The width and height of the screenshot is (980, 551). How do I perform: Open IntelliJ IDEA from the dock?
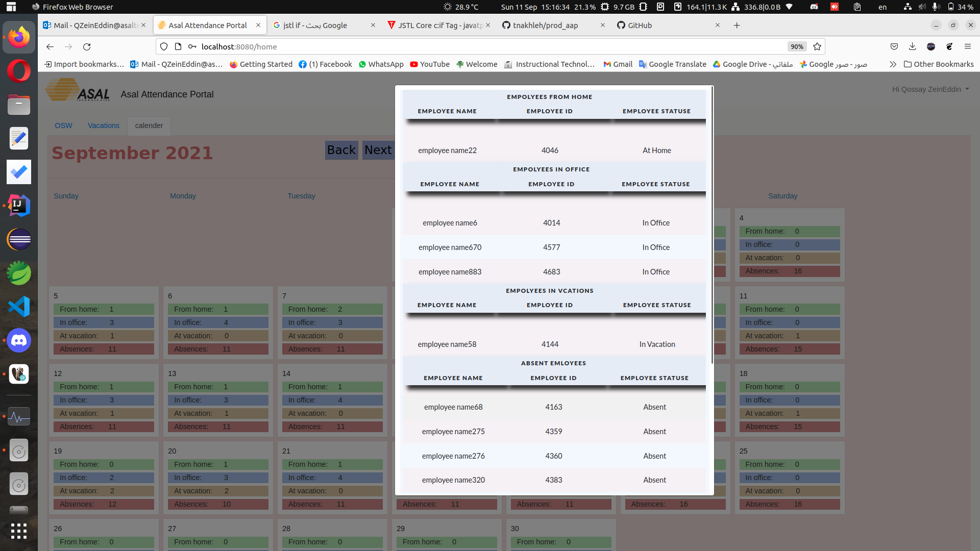coord(18,205)
